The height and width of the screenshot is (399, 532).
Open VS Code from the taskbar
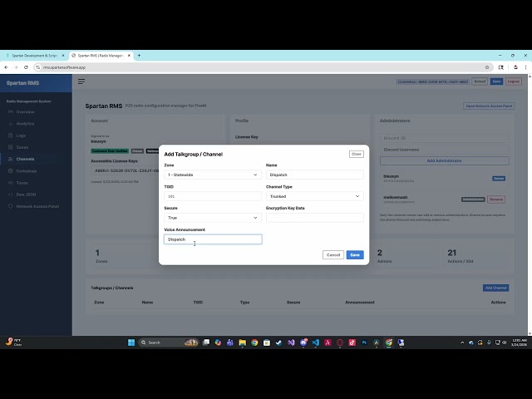(x=316, y=342)
